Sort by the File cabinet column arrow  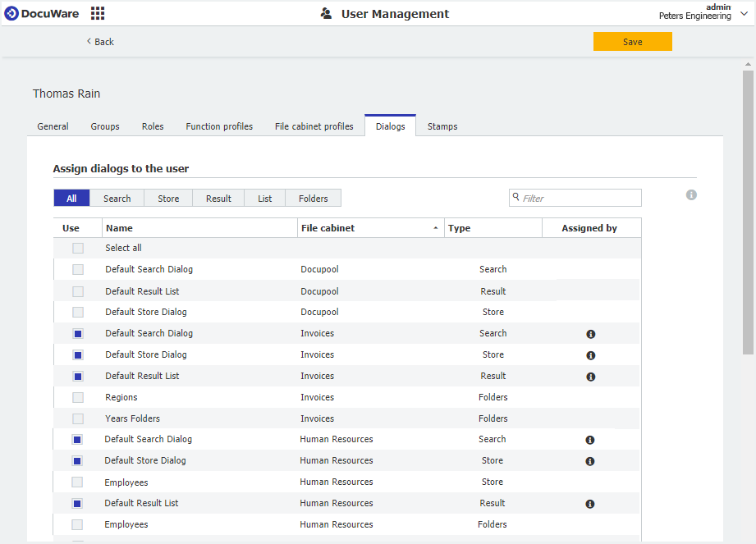click(x=435, y=228)
